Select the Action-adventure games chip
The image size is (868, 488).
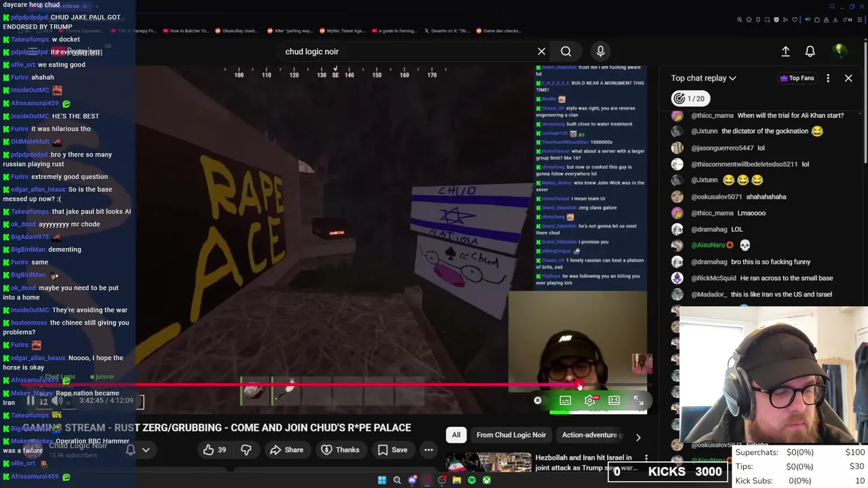(591, 435)
